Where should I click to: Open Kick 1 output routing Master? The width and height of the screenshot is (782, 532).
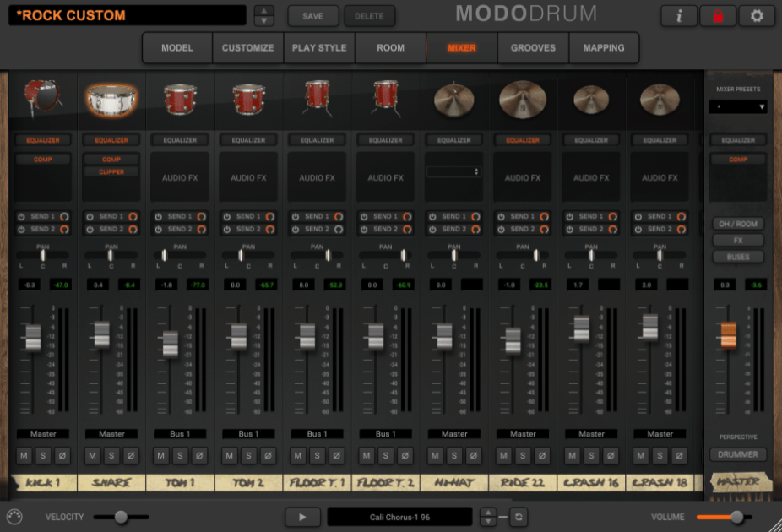43,434
